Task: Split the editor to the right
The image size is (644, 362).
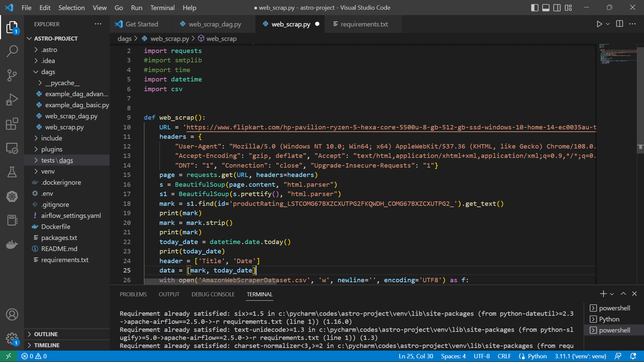Action: (620, 24)
